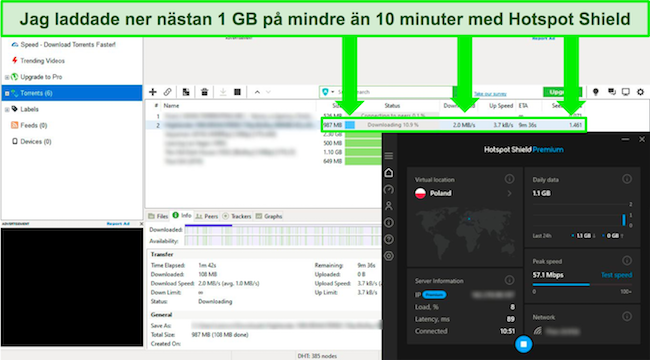Close the sidebar advertisement with X
This screenshot has width=650, height=360.
tap(141, 224)
